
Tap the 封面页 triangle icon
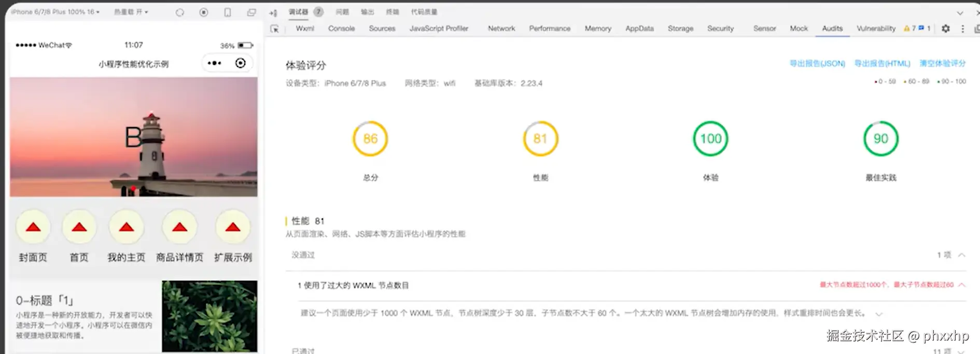[x=33, y=227]
